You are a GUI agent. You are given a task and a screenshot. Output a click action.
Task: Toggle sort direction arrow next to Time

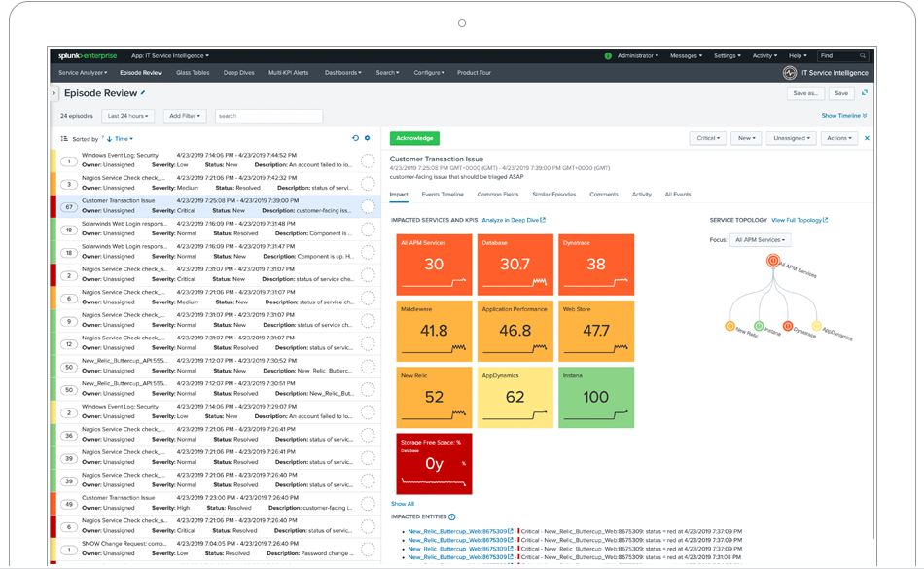pos(110,139)
